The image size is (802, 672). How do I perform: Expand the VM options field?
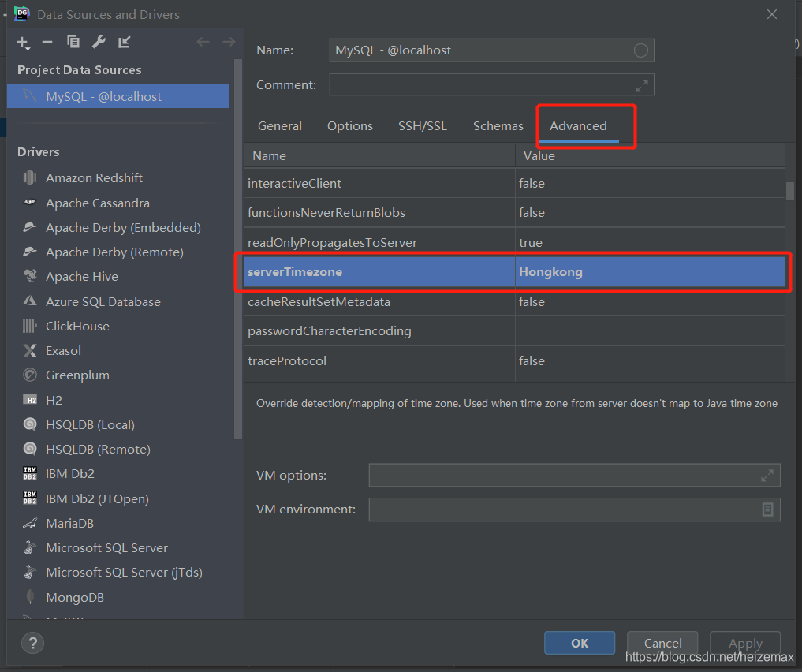767,475
